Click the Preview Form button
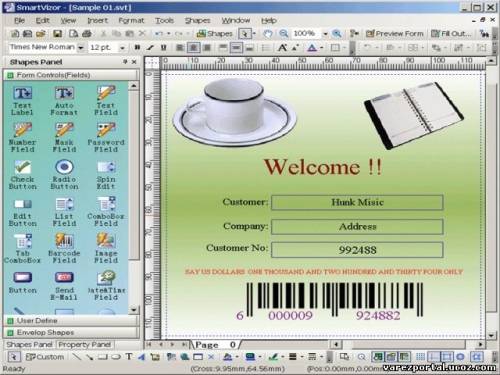Image resolution: width=500 pixels, height=375 pixels. (x=394, y=33)
